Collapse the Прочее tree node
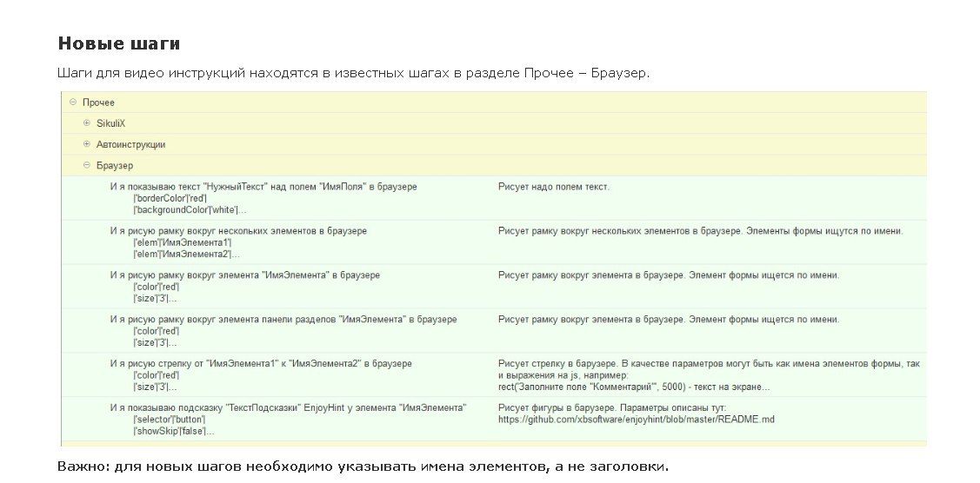980x483 pixels. coord(73,103)
